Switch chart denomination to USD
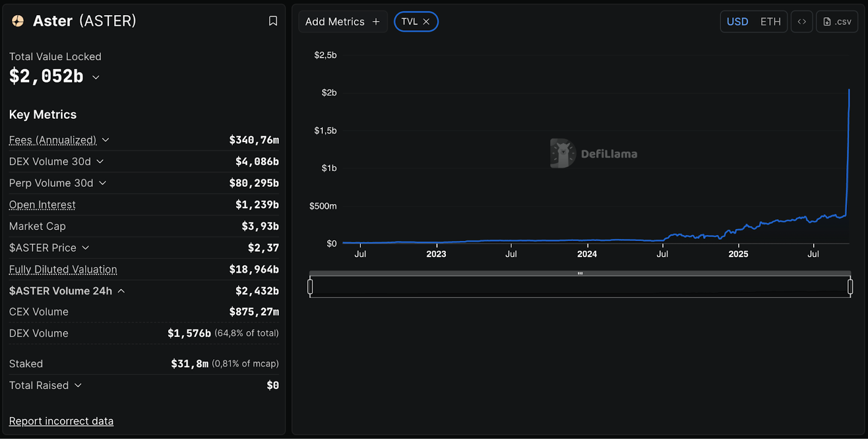 point(737,22)
